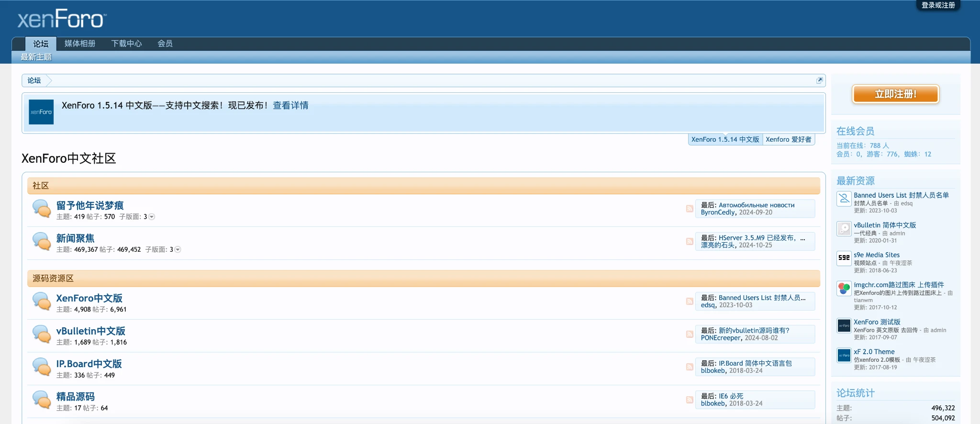980x424 pixels.
Task: Click the RSS feed icon for 新闻聚焦
Action: tap(690, 241)
